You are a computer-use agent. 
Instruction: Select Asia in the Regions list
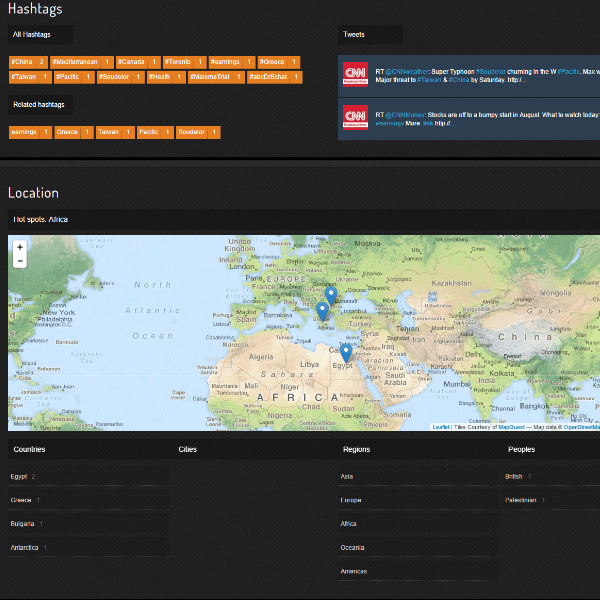click(419, 476)
